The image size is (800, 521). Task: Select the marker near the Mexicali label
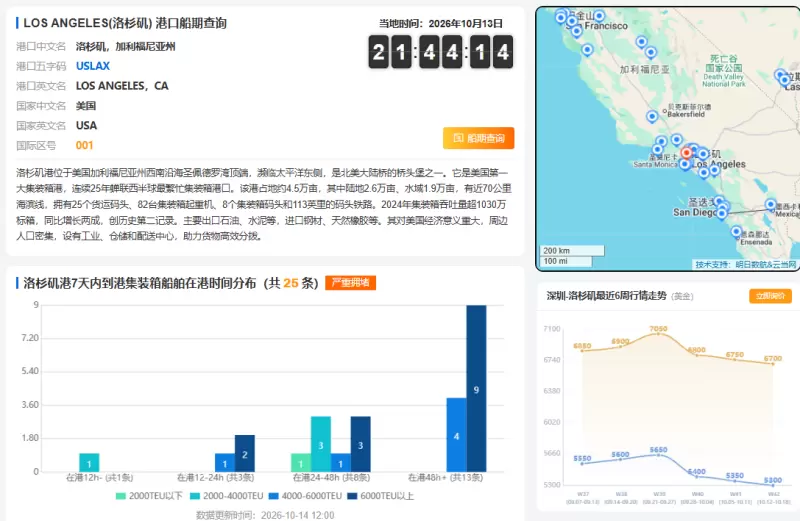770,205
